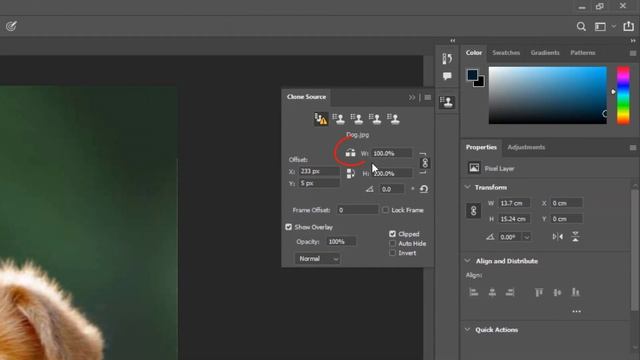Select the Color tab
The width and height of the screenshot is (640, 360).
[x=473, y=53]
